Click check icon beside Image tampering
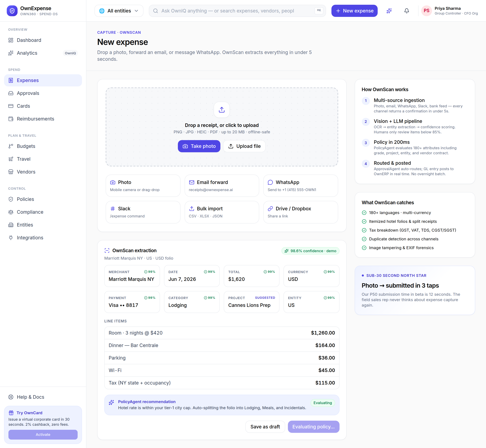 364,248
